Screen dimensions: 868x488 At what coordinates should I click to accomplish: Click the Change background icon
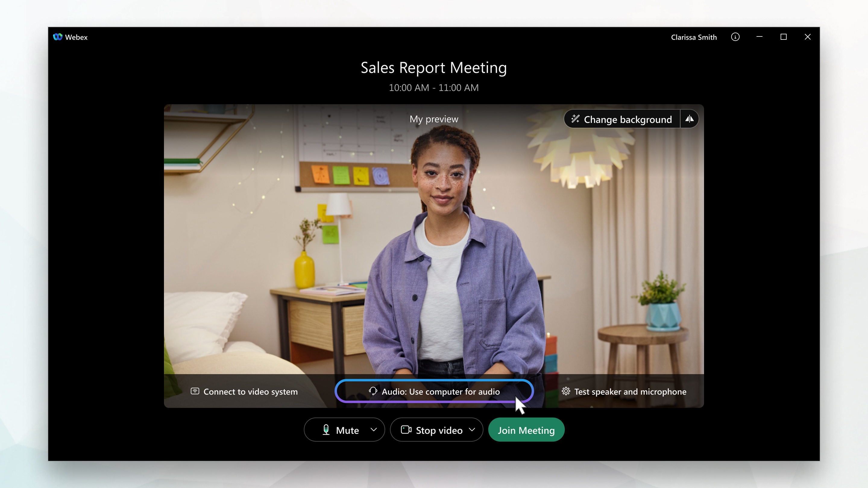(576, 119)
